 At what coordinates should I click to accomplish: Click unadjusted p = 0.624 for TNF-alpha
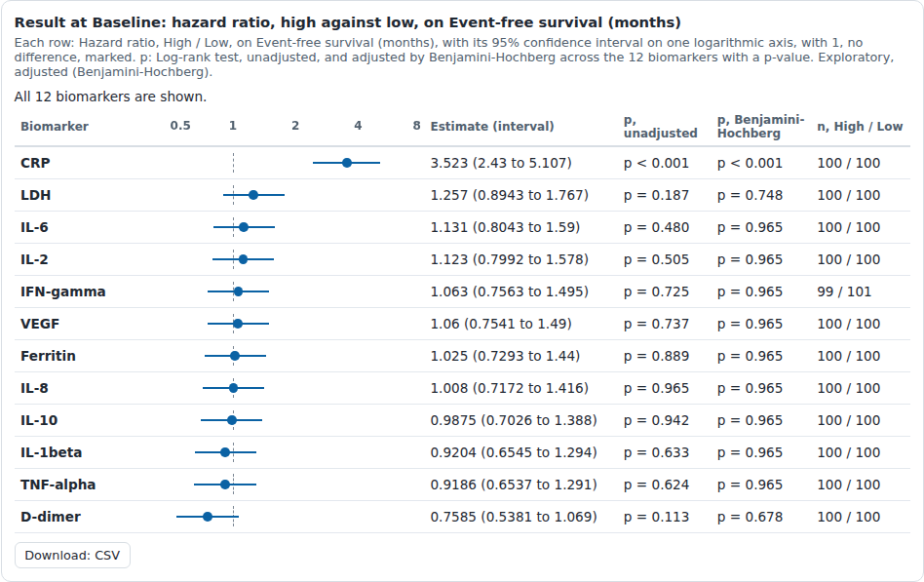(656, 485)
